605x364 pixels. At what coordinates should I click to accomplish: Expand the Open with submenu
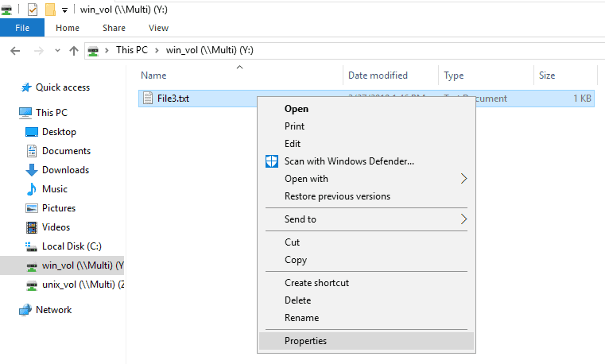(x=463, y=179)
